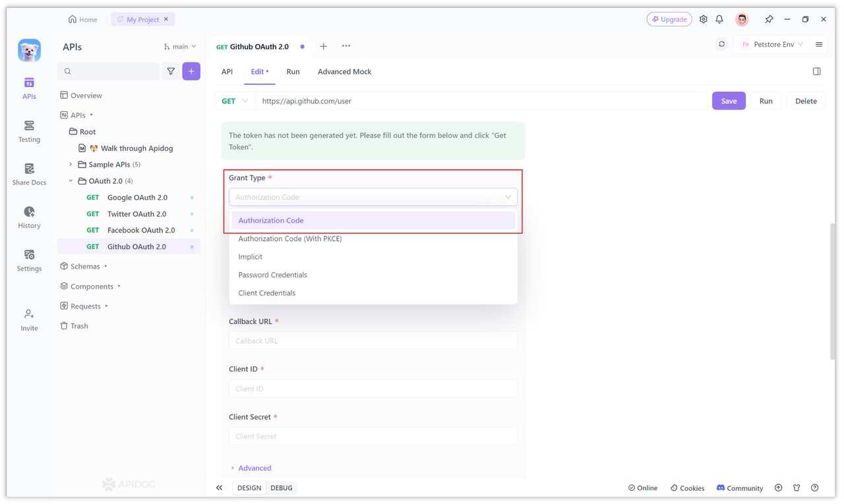Image resolution: width=844 pixels, height=504 pixels.
Task: Select Authorization Code grant type option
Action: [x=373, y=221]
